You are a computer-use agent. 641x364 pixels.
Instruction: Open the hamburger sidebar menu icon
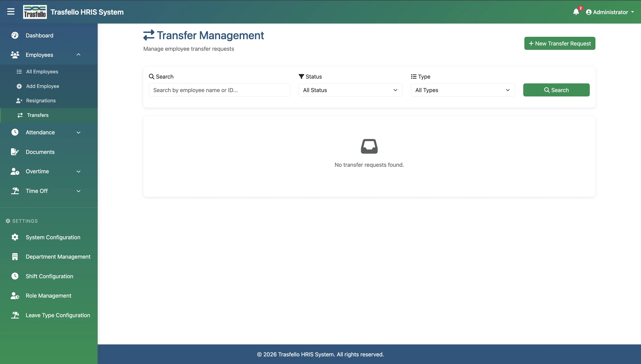coord(11,12)
